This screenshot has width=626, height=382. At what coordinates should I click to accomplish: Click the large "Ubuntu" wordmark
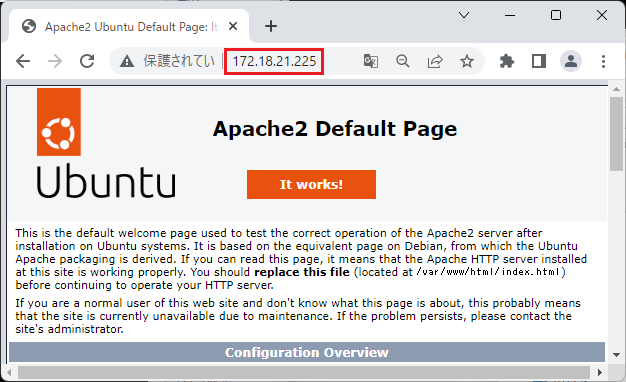(106, 181)
